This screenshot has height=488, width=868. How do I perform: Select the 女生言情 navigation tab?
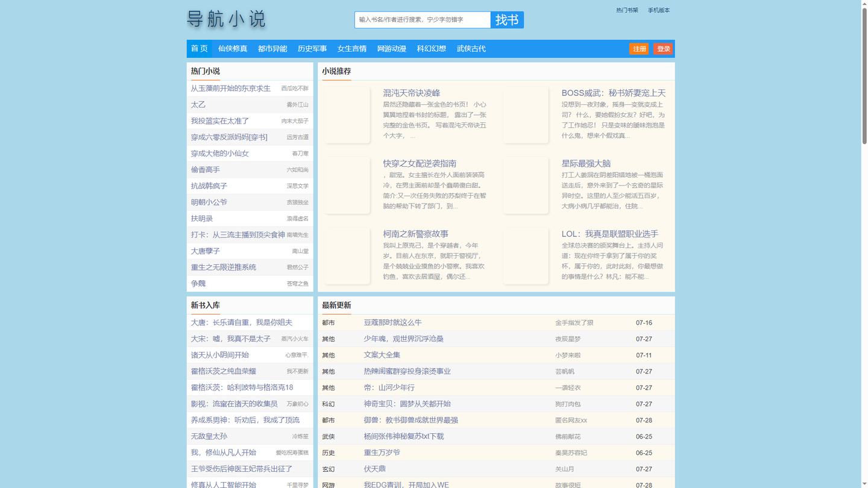click(352, 49)
